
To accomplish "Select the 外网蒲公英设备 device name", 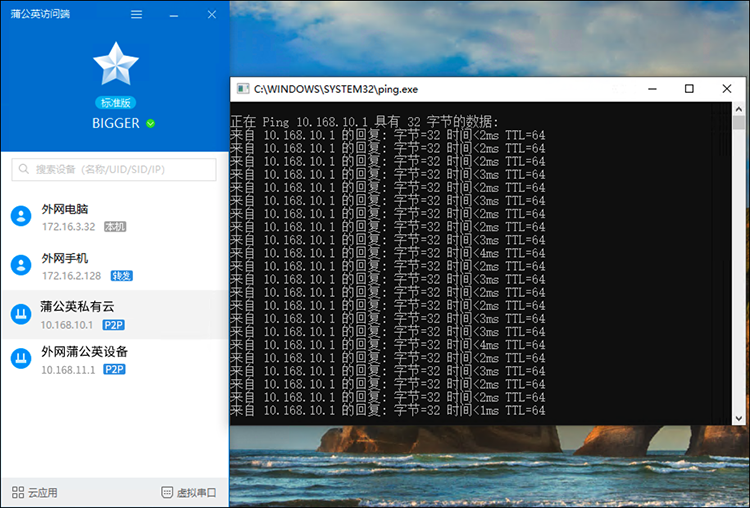I will pos(84,352).
